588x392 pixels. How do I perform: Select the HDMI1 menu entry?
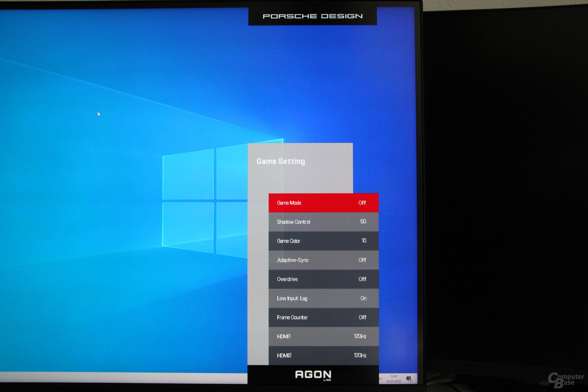[x=323, y=336]
